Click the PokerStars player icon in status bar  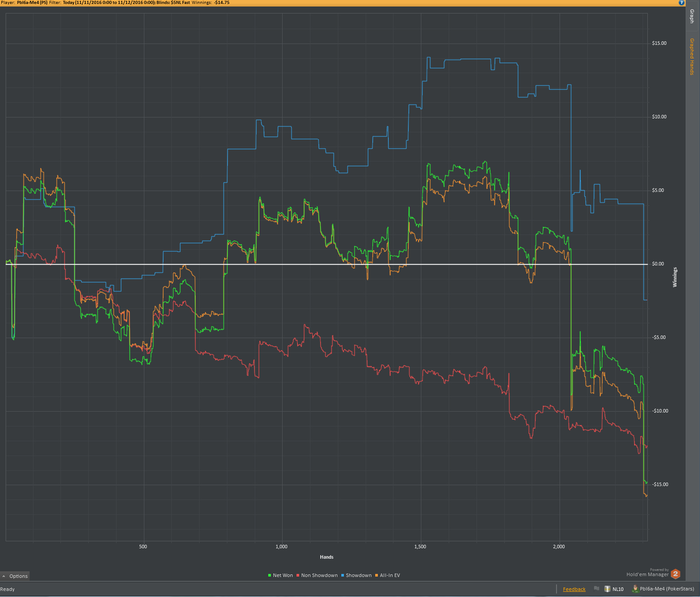coord(635,589)
